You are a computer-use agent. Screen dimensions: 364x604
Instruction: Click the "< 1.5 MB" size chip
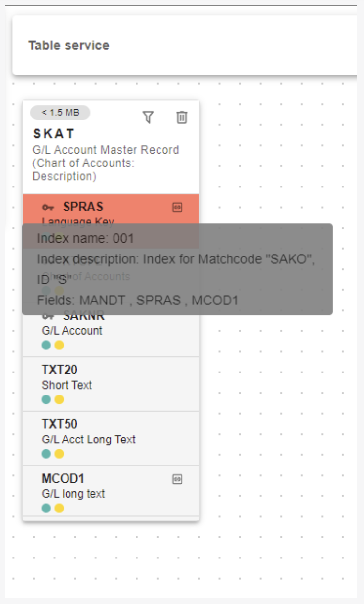[x=60, y=113]
